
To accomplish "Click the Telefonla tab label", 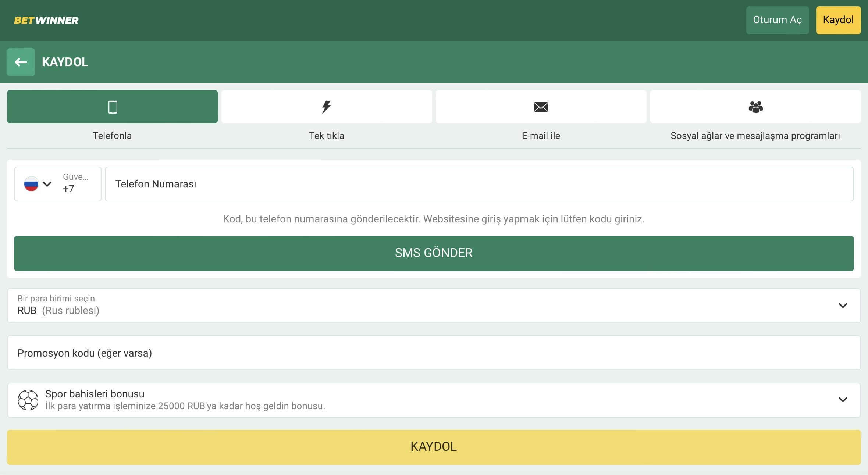I will point(112,136).
